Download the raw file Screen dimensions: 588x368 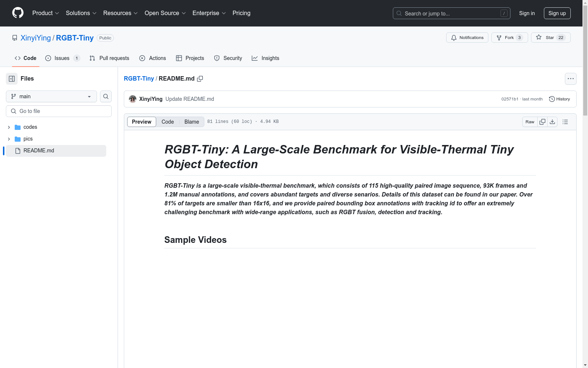click(552, 122)
